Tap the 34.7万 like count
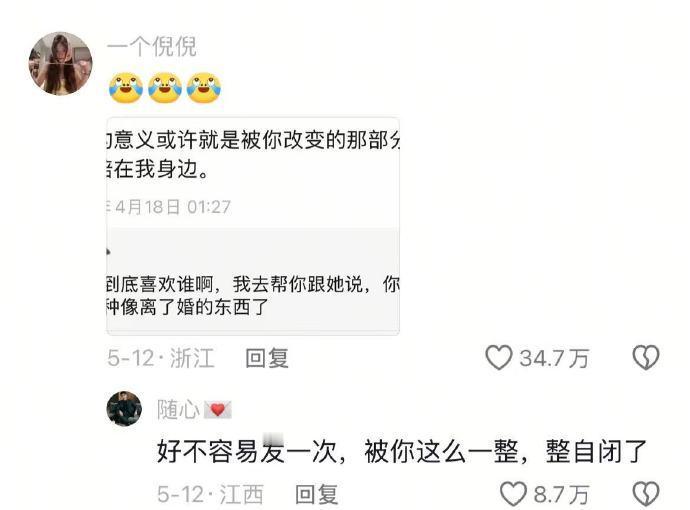 coord(554,358)
